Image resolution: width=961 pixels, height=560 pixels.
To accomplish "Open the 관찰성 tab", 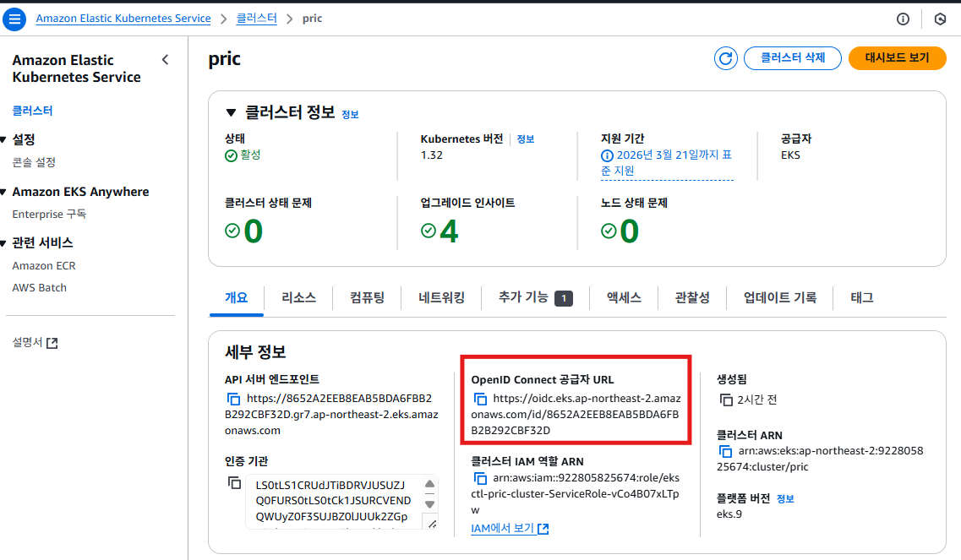I will click(x=692, y=298).
